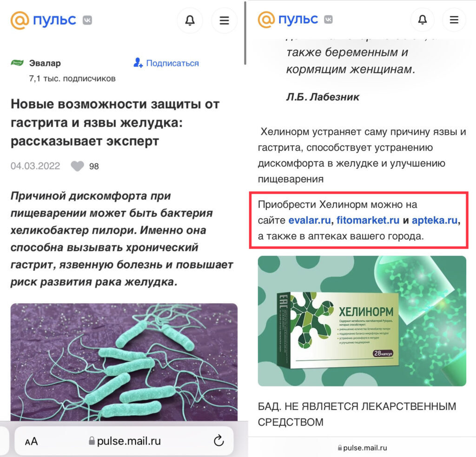Follow the fitomarket.ru link
476x457 pixels.
coord(368,220)
